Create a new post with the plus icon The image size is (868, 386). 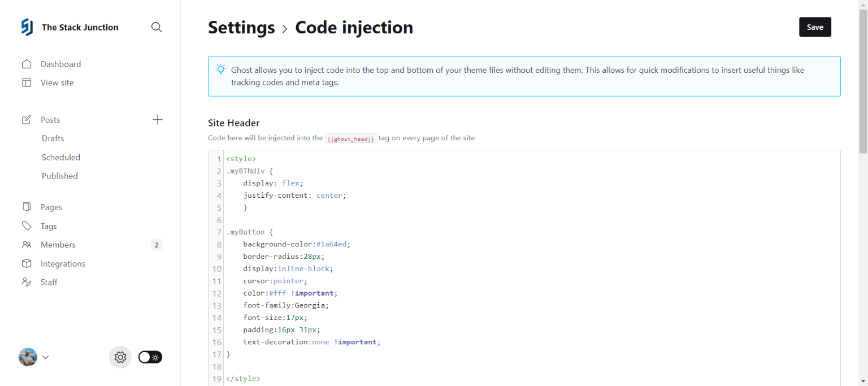point(158,119)
